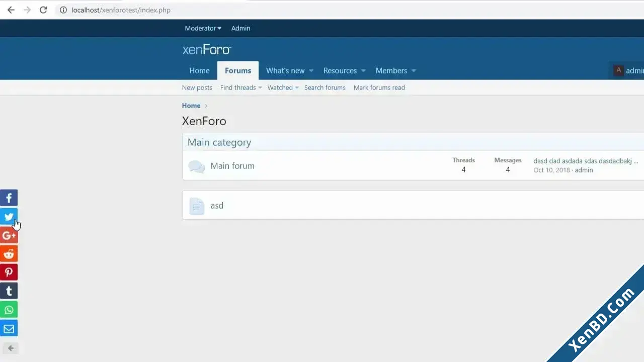
Task: Click Mark forums read
Action: (x=379, y=87)
